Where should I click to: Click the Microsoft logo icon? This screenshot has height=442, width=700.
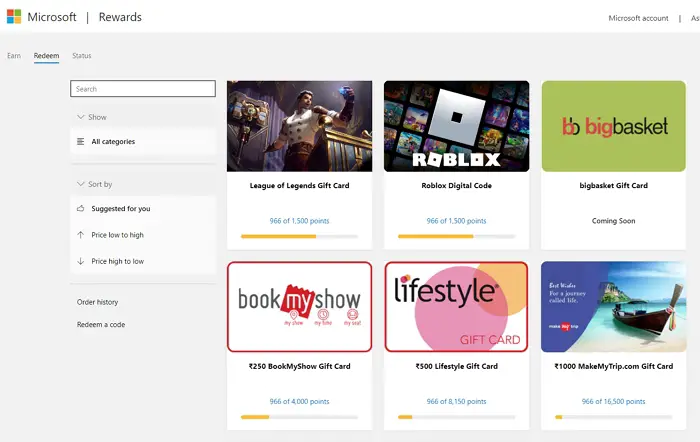click(x=14, y=17)
